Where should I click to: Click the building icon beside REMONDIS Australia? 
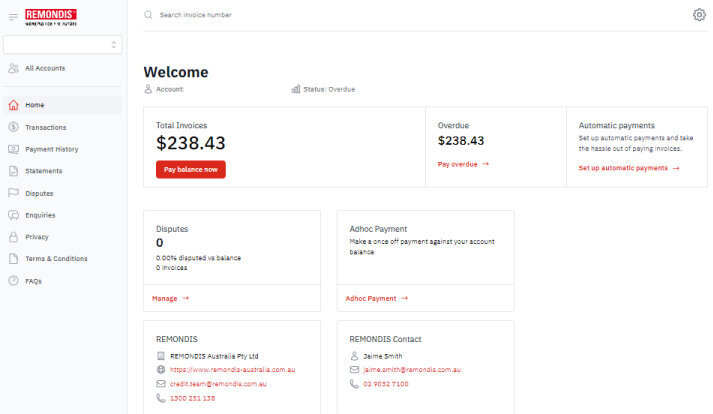(161, 356)
